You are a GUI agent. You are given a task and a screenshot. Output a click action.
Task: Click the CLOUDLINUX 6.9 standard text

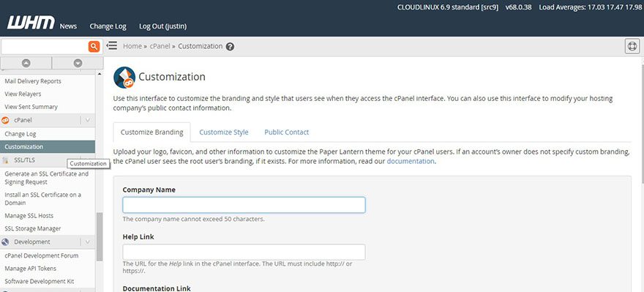click(448, 7)
